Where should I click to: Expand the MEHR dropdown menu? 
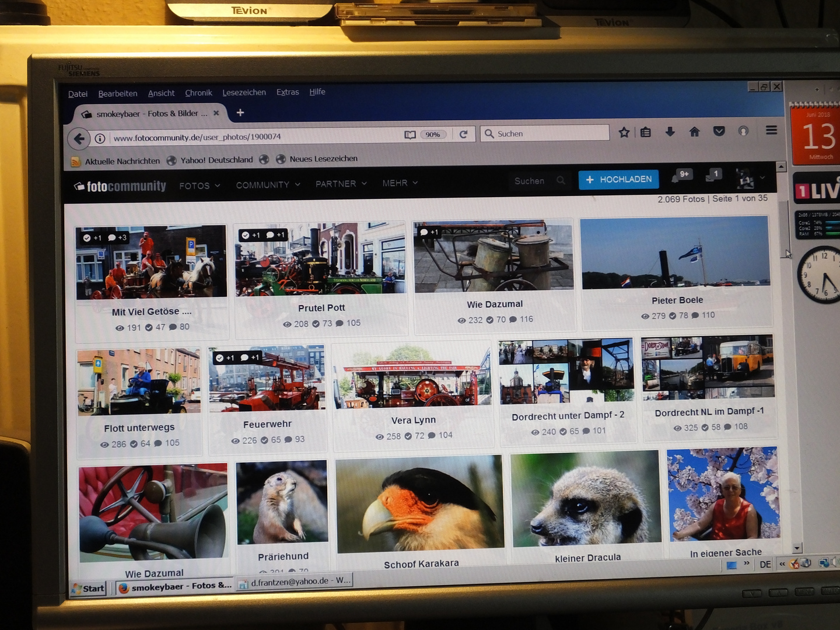400,183
